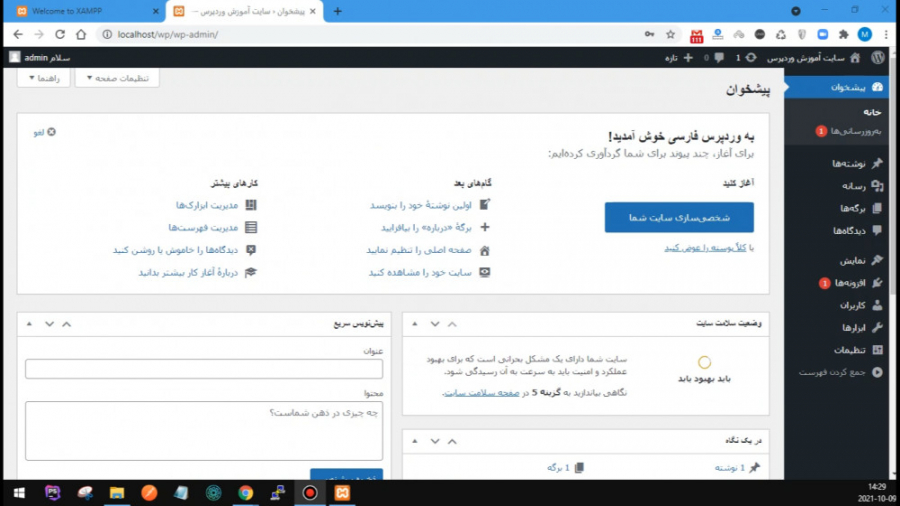This screenshot has width=900, height=506.
Task: Click the list icon beside manage menus
Action: pos(251,227)
